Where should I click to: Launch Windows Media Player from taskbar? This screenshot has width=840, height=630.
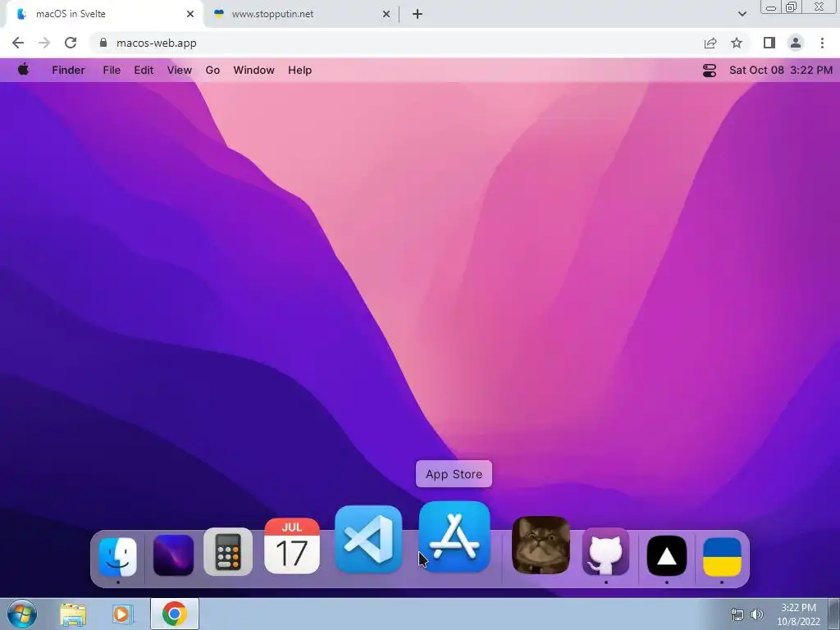tap(122, 614)
